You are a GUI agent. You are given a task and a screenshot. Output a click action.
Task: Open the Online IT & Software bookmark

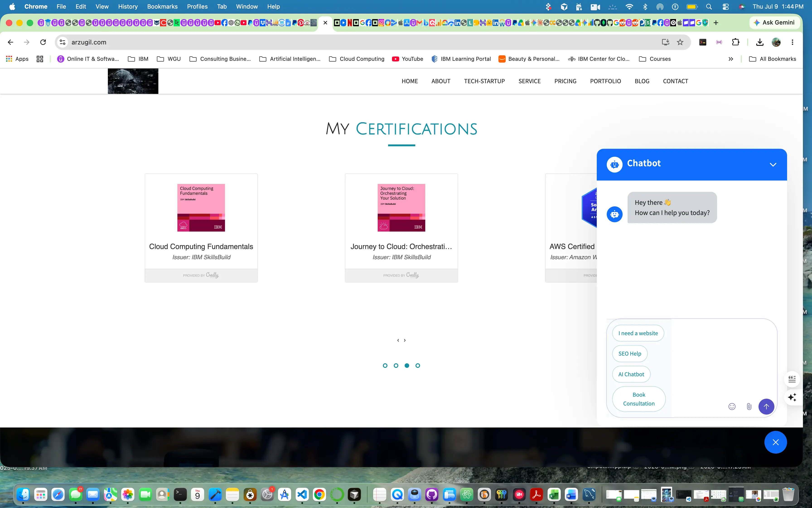(88, 59)
